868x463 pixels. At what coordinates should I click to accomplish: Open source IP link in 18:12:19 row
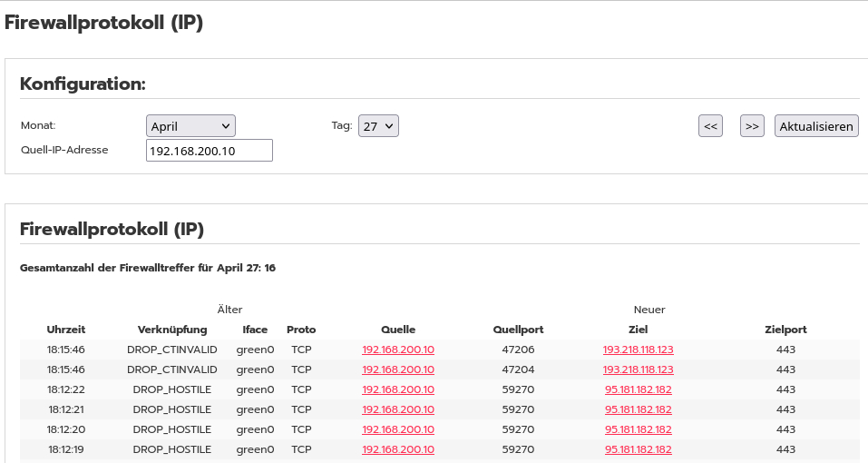398,449
